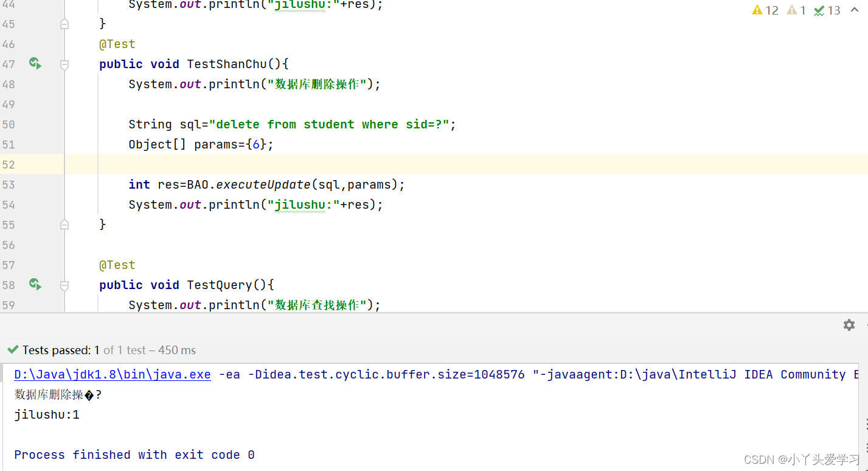Image resolution: width=868 pixels, height=471 pixels.
Task: Open the java.exe path link in console
Action: pos(113,374)
